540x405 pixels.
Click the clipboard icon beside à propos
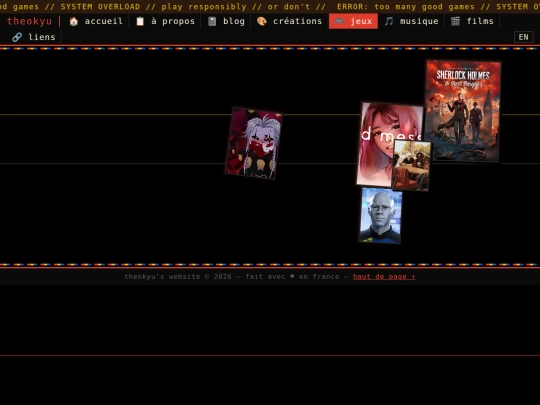click(x=140, y=21)
